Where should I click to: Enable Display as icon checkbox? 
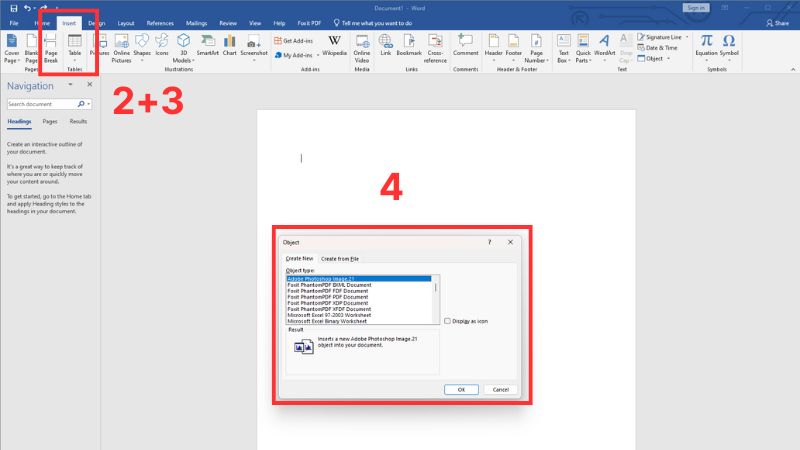pos(447,321)
